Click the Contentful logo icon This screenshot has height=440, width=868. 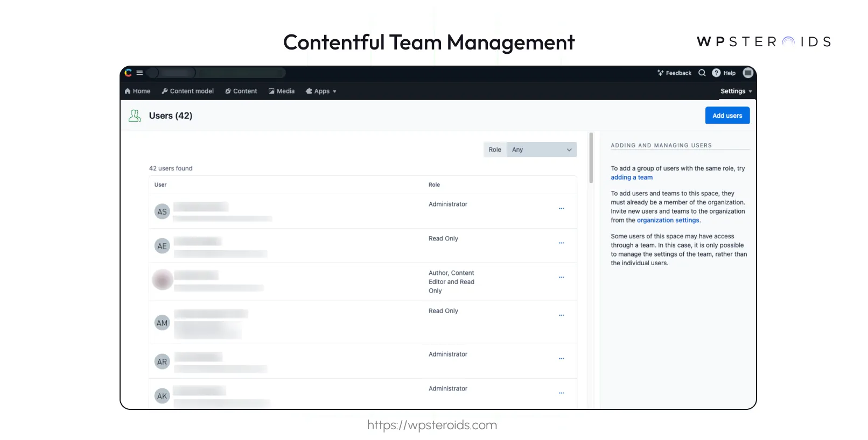pos(128,73)
